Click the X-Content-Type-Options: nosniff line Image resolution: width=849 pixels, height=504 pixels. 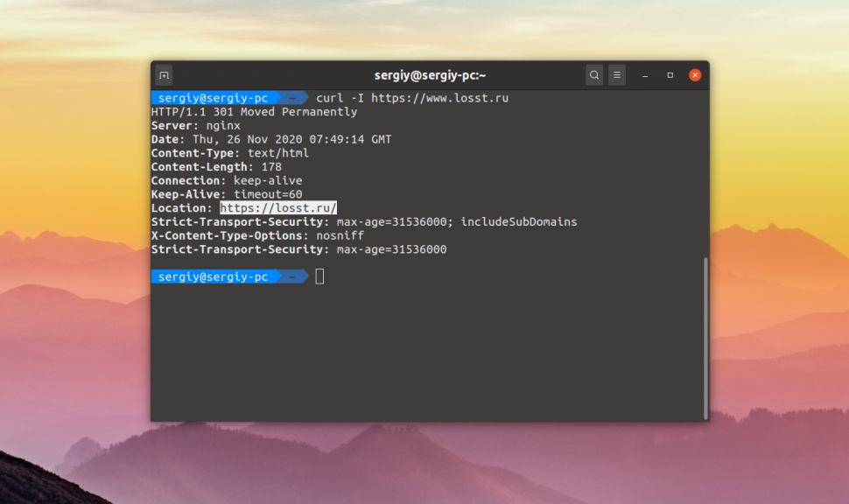point(257,235)
